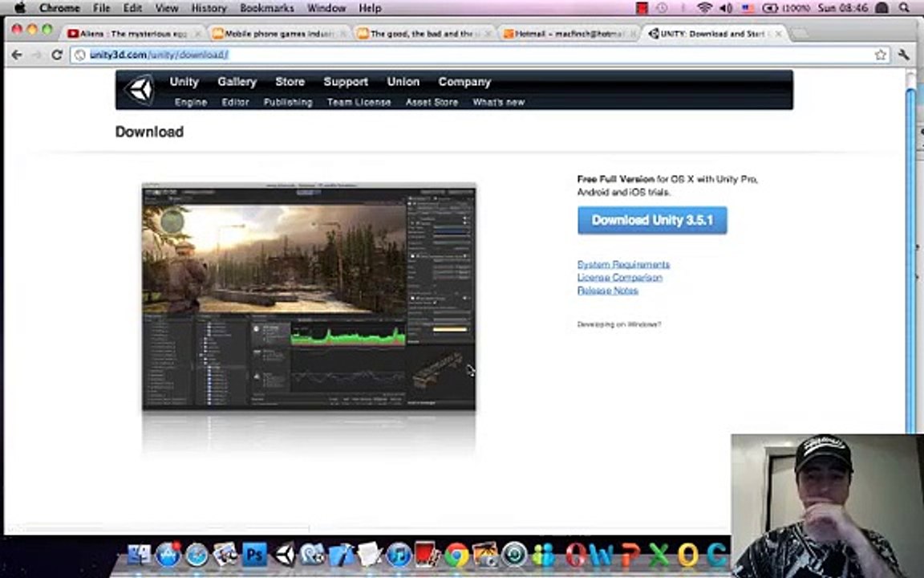The height and width of the screenshot is (578, 924).
Task: Open the What's new sub-navigation link
Action: (499, 102)
